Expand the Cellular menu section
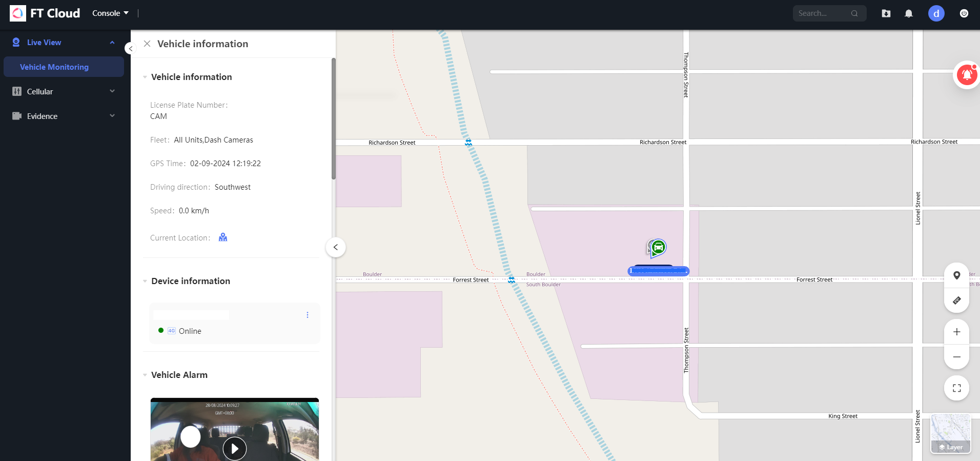The image size is (980, 461). (64, 91)
